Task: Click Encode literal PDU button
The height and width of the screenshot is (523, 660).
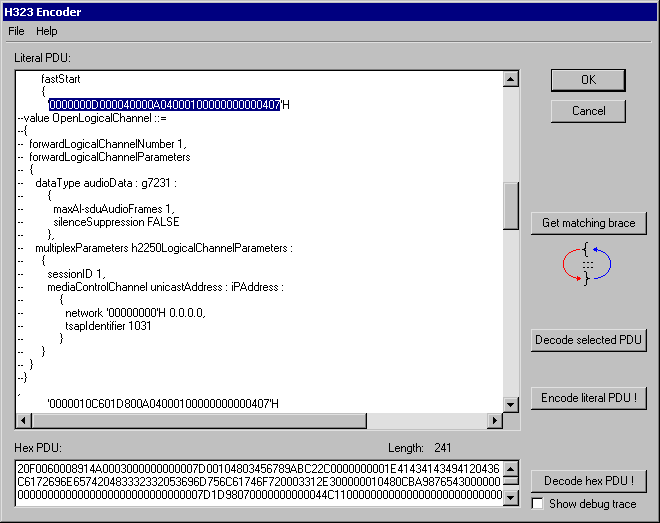Action: click(x=588, y=398)
